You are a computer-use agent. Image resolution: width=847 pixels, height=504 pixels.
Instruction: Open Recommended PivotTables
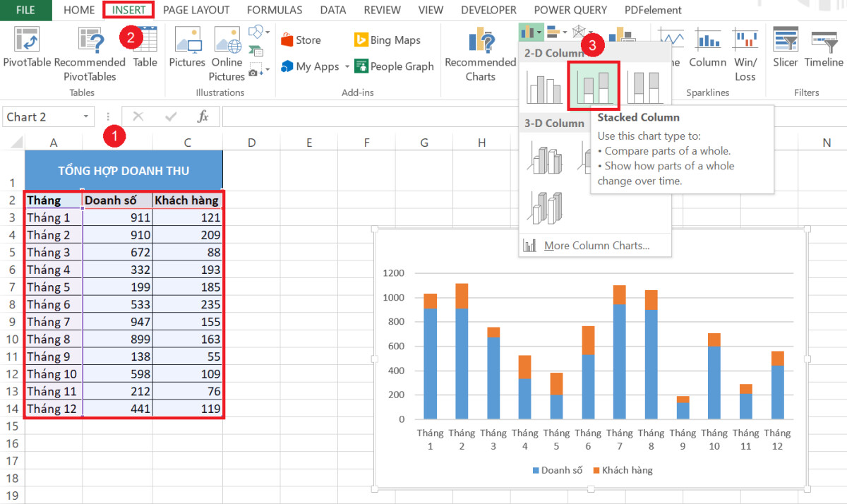coord(90,51)
